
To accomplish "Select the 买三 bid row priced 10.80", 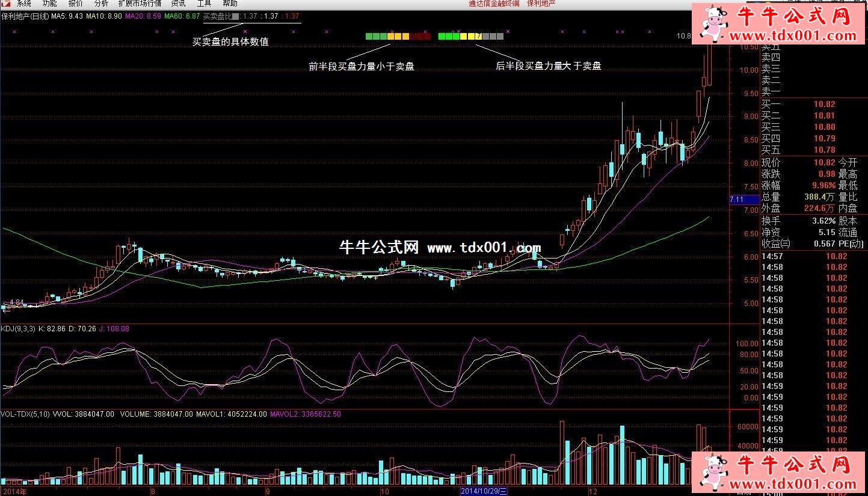I will 799,127.
